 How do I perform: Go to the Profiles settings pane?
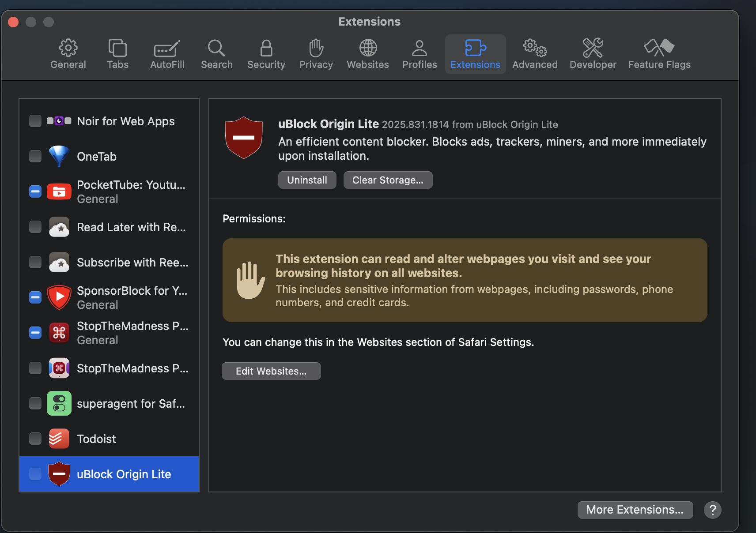click(x=420, y=54)
